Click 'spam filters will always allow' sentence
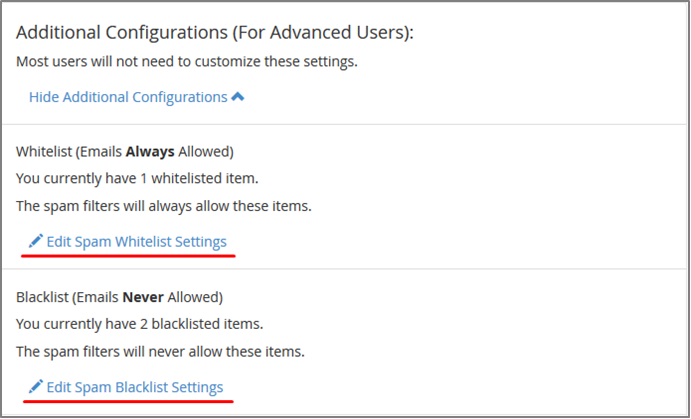This screenshot has width=691, height=419. tap(164, 206)
